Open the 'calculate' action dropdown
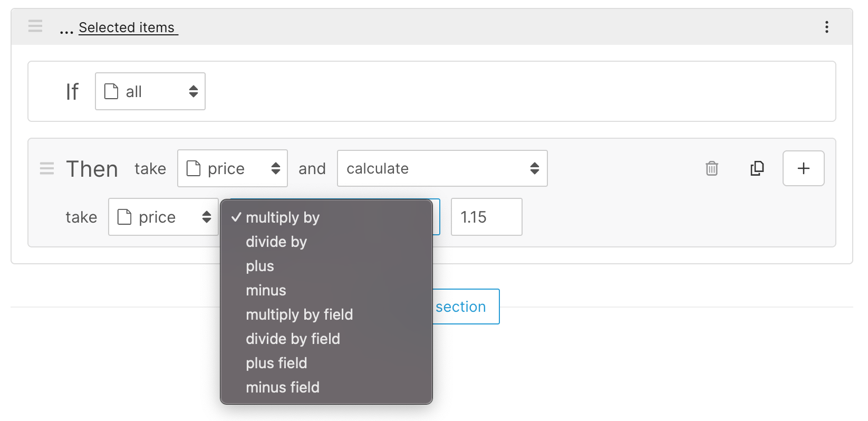Viewport: 868px width, 421px height. 442,168
